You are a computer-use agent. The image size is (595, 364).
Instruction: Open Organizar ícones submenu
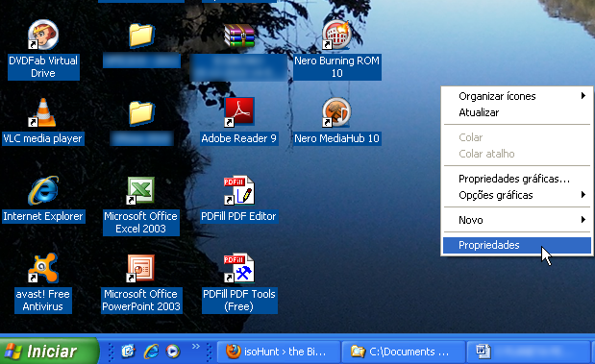click(517, 96)
